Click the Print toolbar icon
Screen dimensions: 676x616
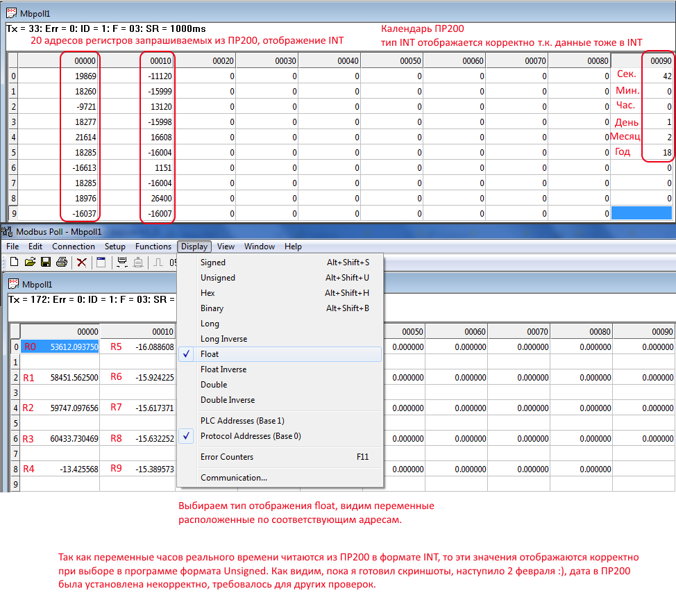(x=62, y=262)
